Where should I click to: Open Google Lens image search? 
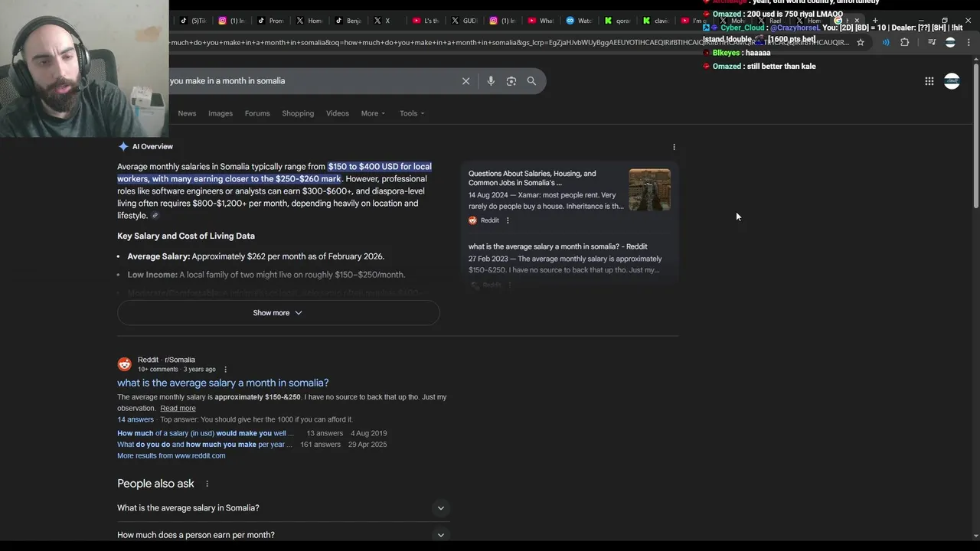pyautogui.click(x=511, y=81)
